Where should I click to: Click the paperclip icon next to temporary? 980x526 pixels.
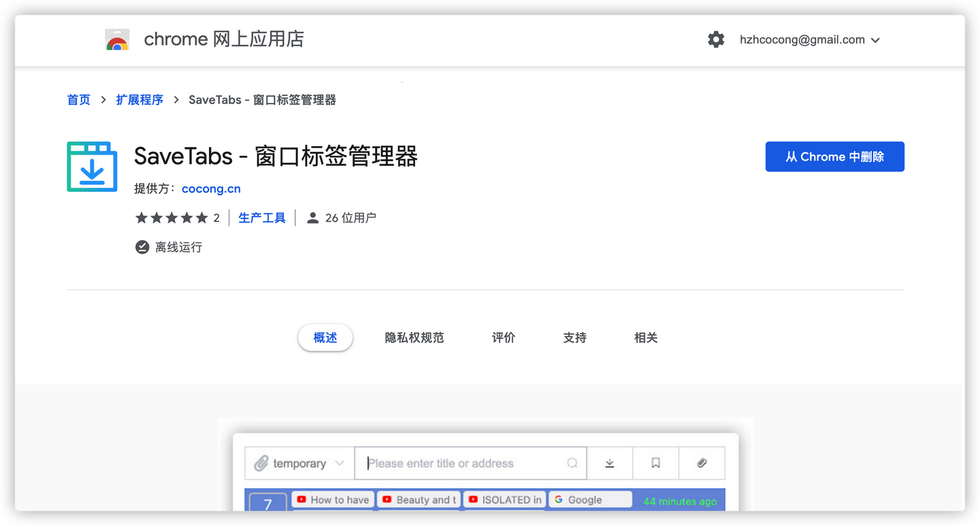click(263, 463)
